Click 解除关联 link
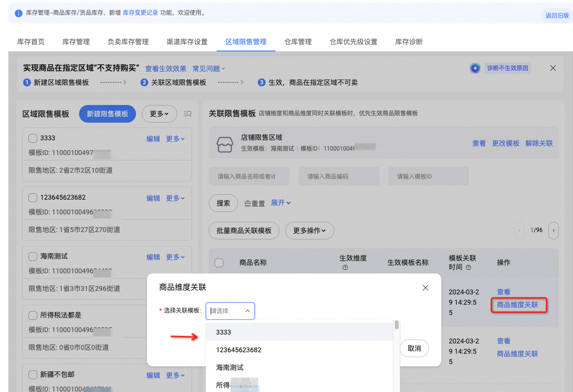This screenshot has height=392, width=573. 539,143
